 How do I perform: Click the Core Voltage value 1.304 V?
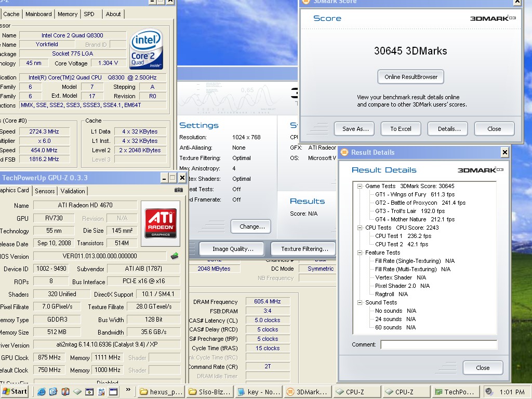[108, 63]
